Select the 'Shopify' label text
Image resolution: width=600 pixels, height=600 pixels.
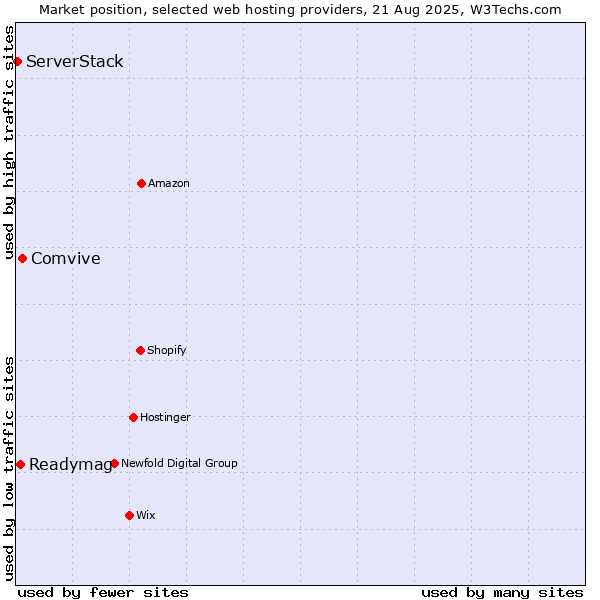point(166,350)
